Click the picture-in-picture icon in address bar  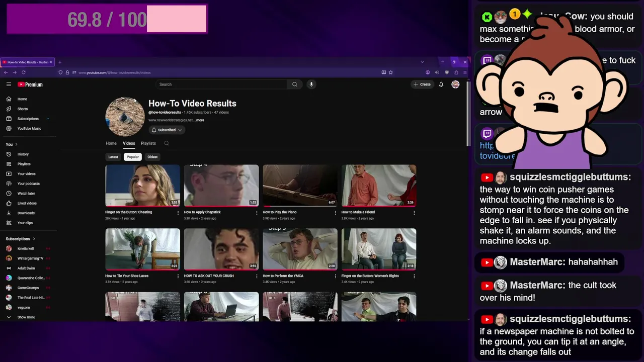pyautogui.click(x=383, y=72)
